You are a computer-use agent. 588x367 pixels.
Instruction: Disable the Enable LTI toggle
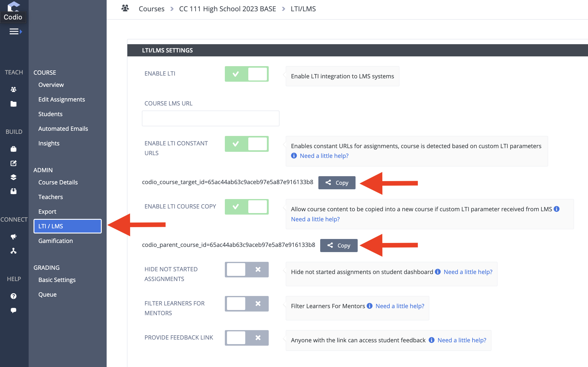pos(247,74)
